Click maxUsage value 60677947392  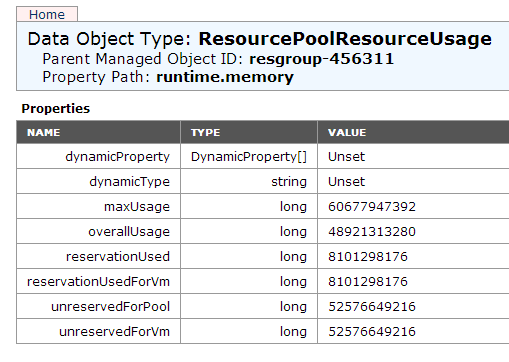pos(372,207)
